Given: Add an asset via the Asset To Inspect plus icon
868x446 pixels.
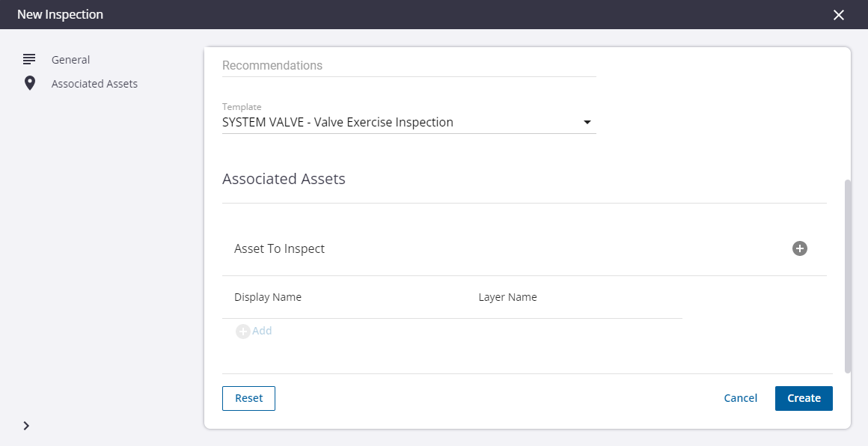Looking at the screenshot, I should click(x=799, y=248).
